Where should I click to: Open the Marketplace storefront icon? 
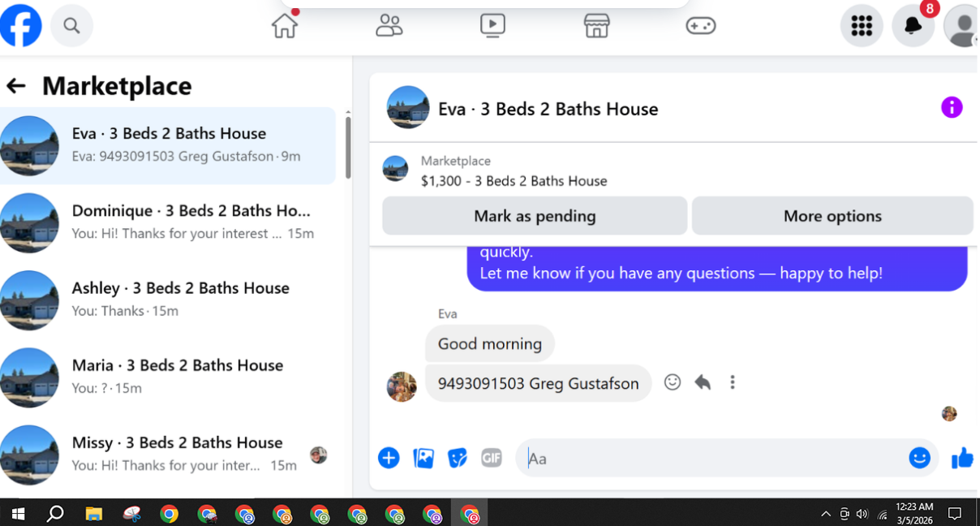(596, 26)
